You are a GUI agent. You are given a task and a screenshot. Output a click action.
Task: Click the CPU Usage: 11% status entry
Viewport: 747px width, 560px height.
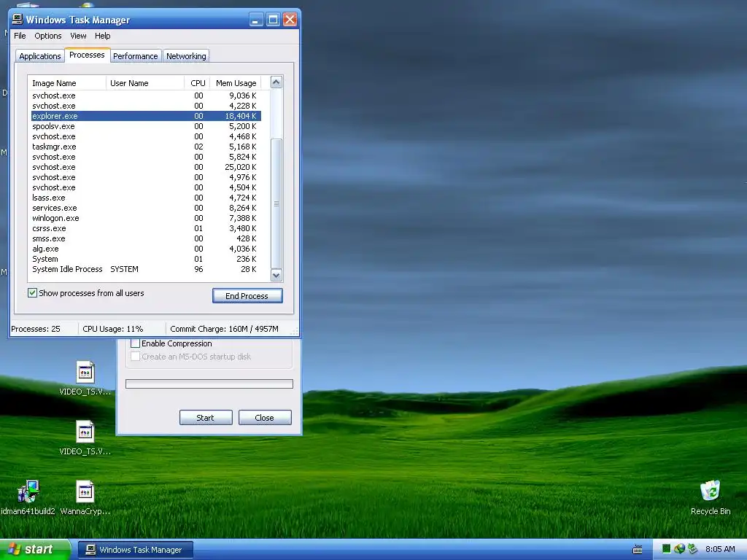click(122, 329)
